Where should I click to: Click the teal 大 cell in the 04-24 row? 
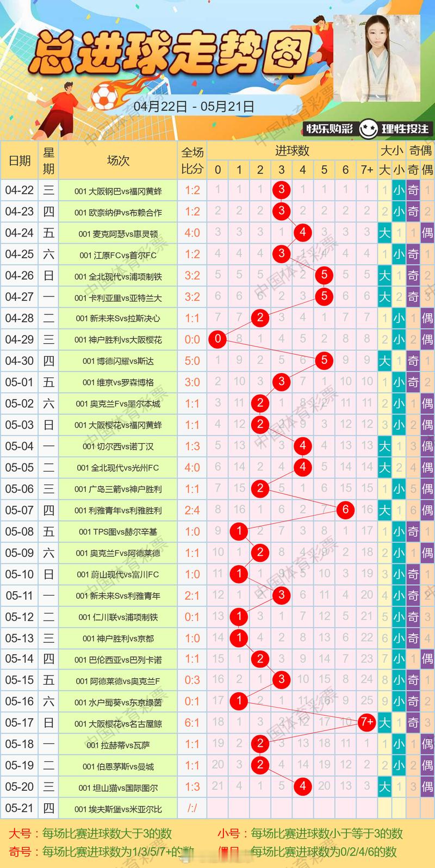point(385,233)
